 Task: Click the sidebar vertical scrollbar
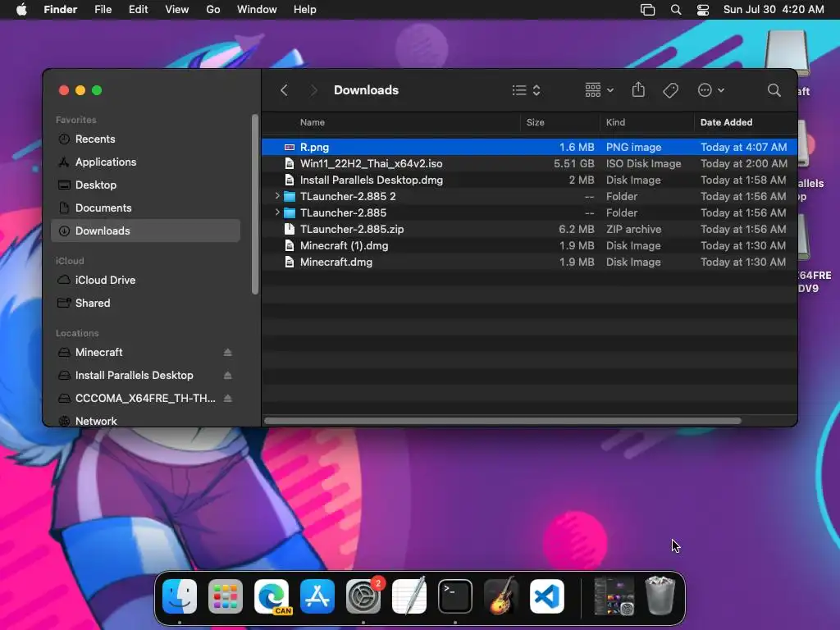255,204
